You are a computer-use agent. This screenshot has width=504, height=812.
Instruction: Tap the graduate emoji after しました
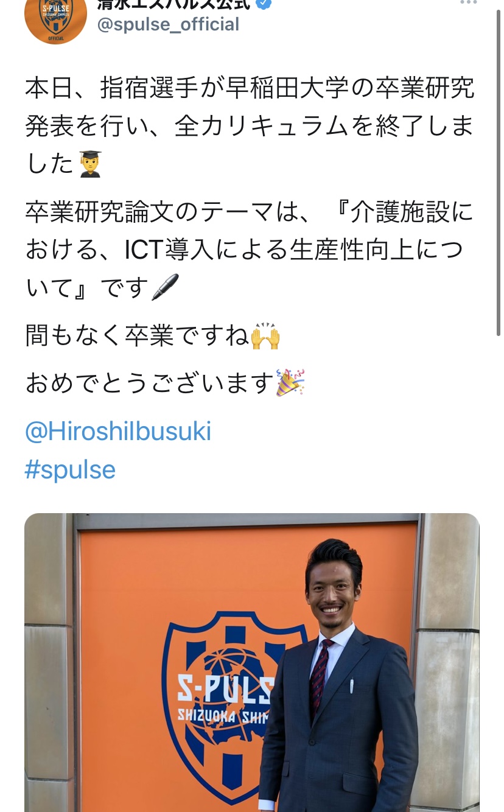point(90,164)
